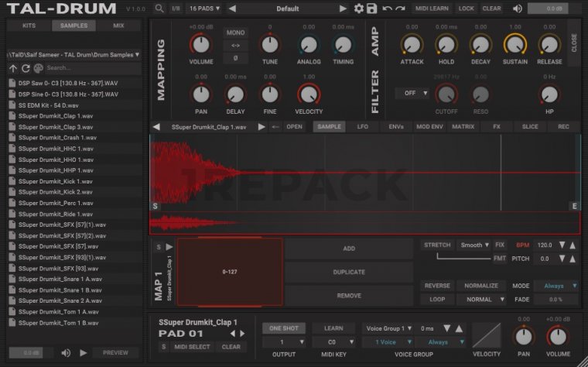
Task: Open the LFO tab
Action: click(x=362, y=126)
